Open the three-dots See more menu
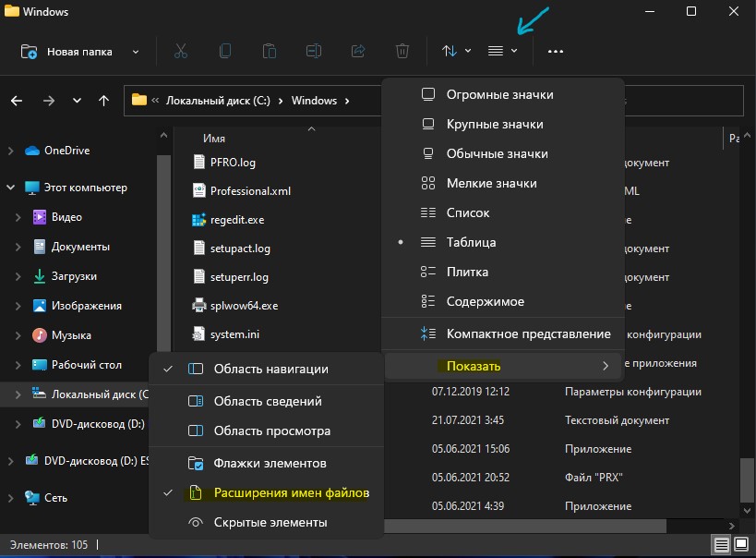756x558 pixels. (x=556, y=51)
